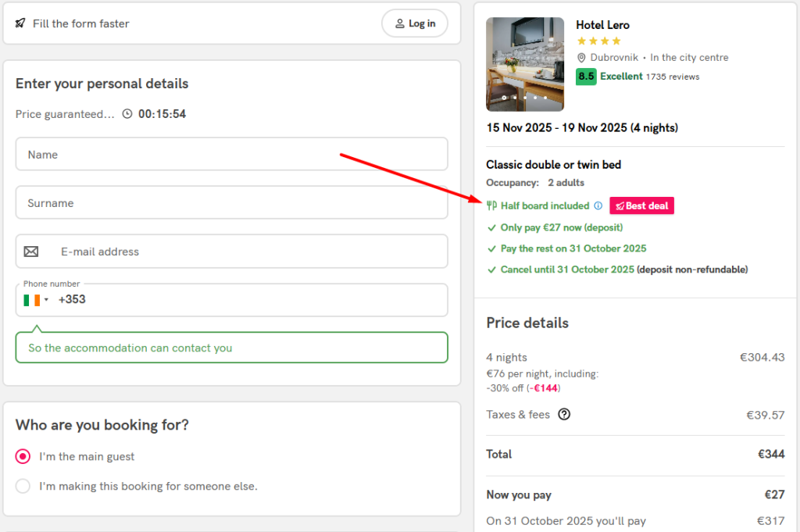Click the 1735 reviews text
Viewport: 800px width, 532px height.
[x=673, y=77]
